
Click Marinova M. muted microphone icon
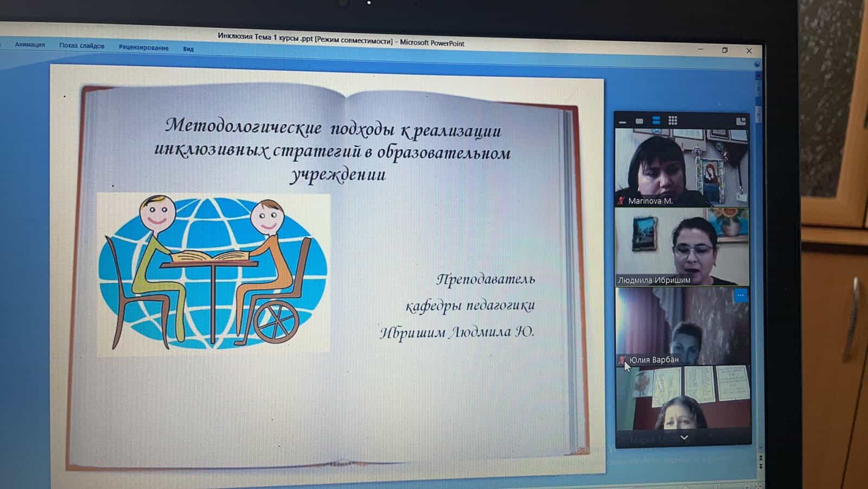[x=621, y=201]
